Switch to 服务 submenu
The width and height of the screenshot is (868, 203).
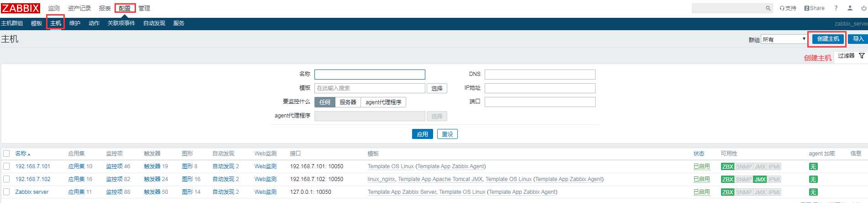(x=179, y=23)
